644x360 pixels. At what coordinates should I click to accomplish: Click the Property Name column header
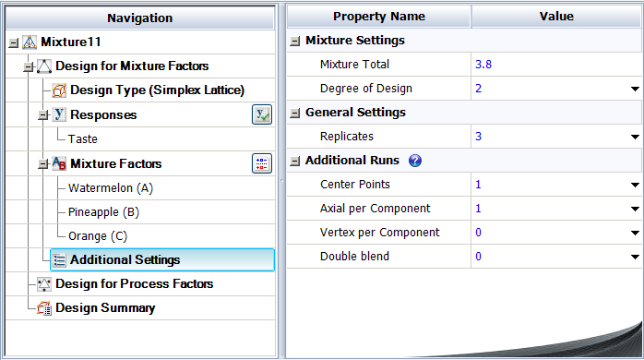pos(378,17)
